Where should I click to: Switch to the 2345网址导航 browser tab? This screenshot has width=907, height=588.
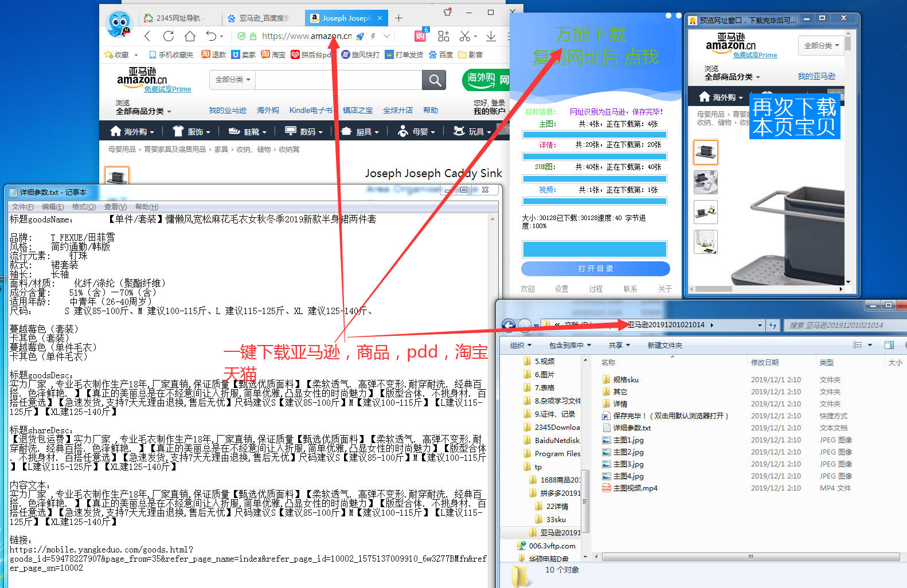tap(178, 18)
